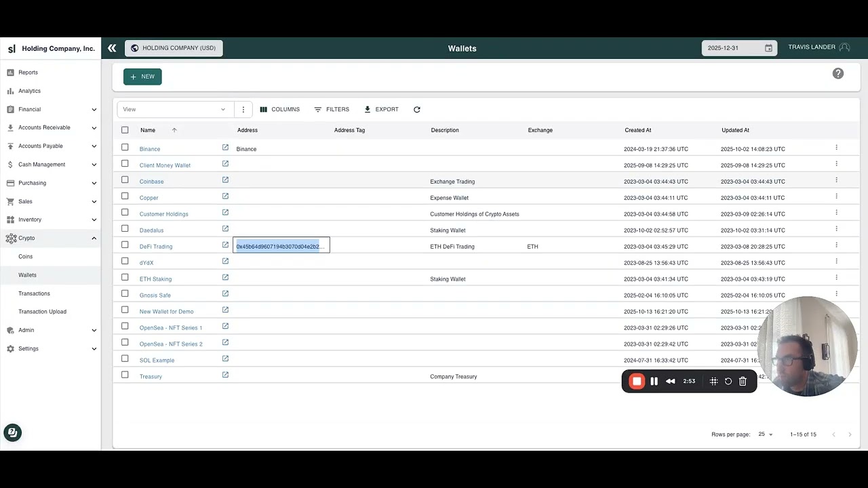
Task: Open Customer Holdings external link icon
Action: click(x=225, y=212)
